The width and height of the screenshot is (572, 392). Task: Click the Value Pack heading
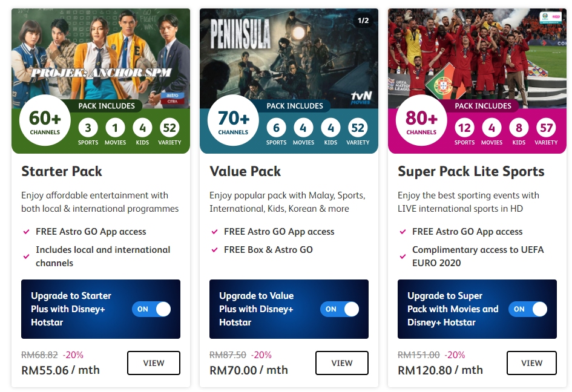[245, 171]
